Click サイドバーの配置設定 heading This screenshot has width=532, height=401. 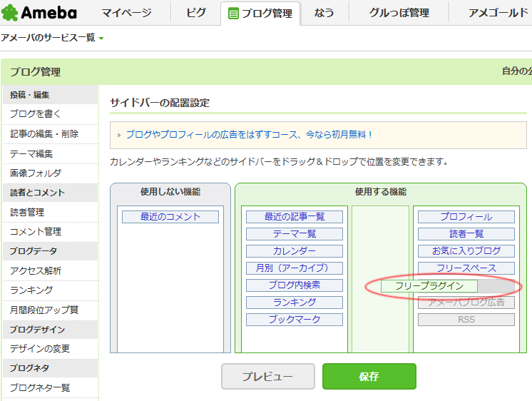tap(160, 103)
